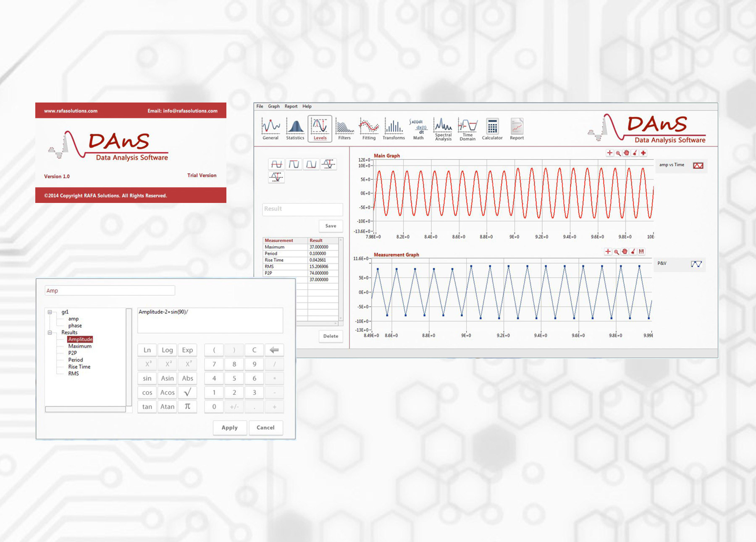Click Main Graph magnifier zoom icon
This screenshot has width=756, height=542.
(618, 153)
